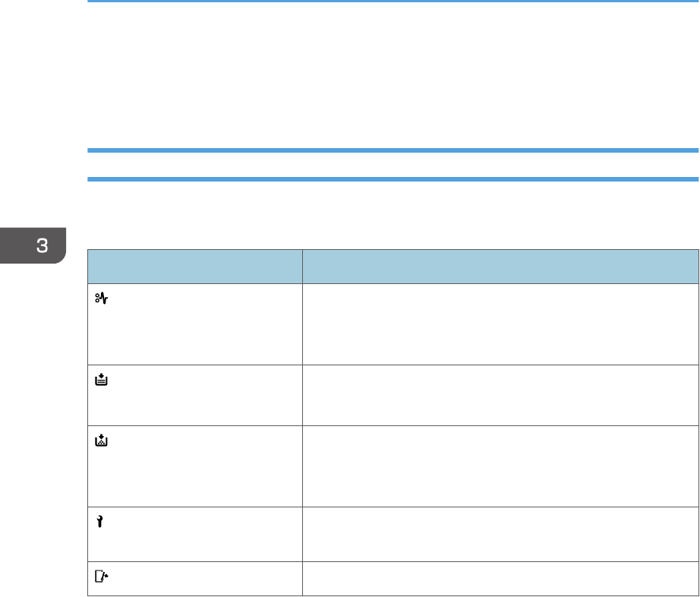Click the vertical divider between table columns
Screen dimensions: 700x597
tap(301, 425)
